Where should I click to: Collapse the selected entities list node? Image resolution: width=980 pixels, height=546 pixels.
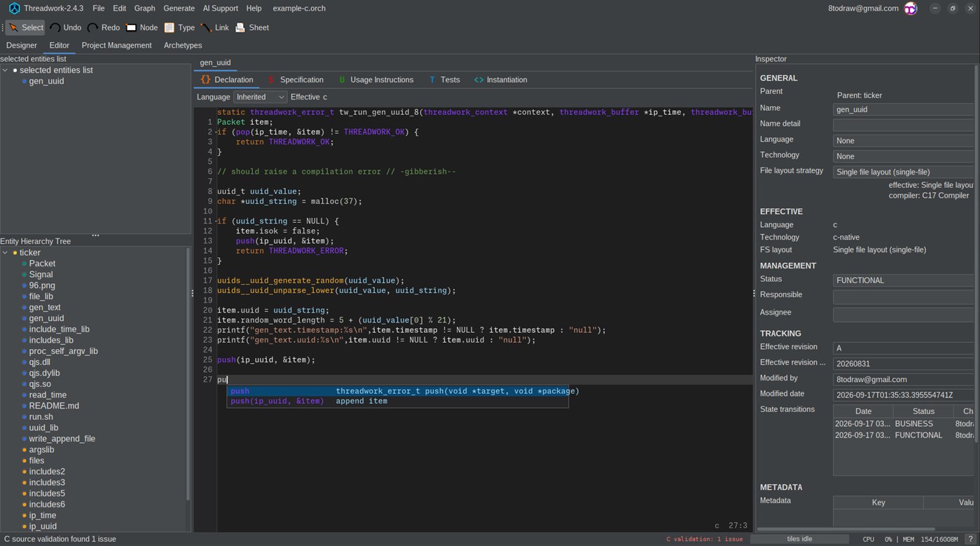[6, 70]
